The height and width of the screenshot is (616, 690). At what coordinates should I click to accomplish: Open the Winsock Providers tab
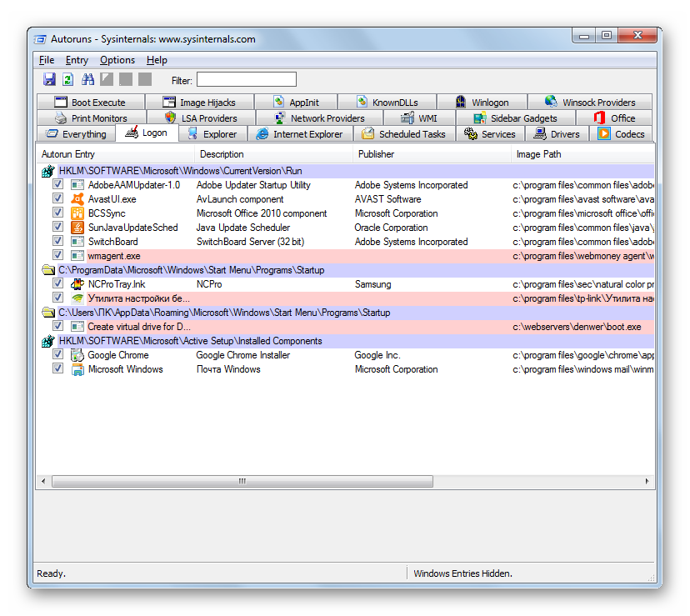[589, 103]
